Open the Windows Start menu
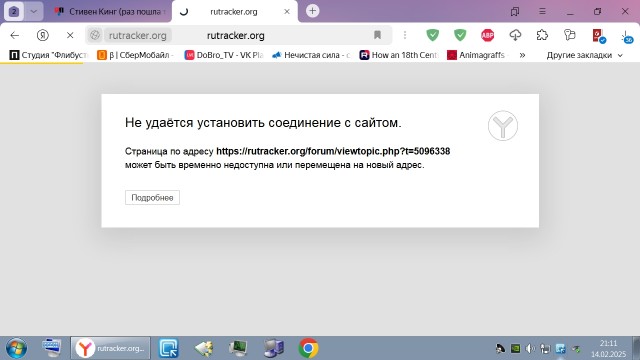Screen dimensions: 640x360 coord(16,348)
